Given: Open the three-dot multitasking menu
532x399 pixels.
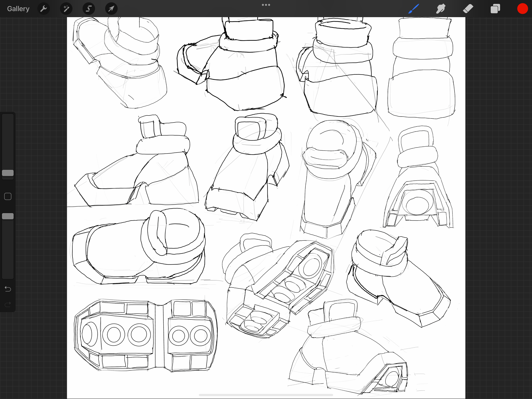Looking at the screenshot, I should tap(266, 5).
